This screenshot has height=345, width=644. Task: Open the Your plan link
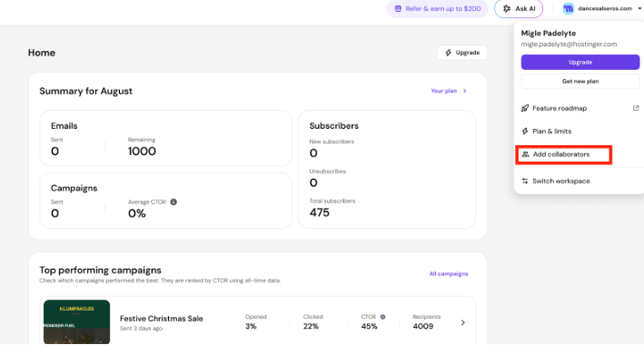(x=443, y=91)
